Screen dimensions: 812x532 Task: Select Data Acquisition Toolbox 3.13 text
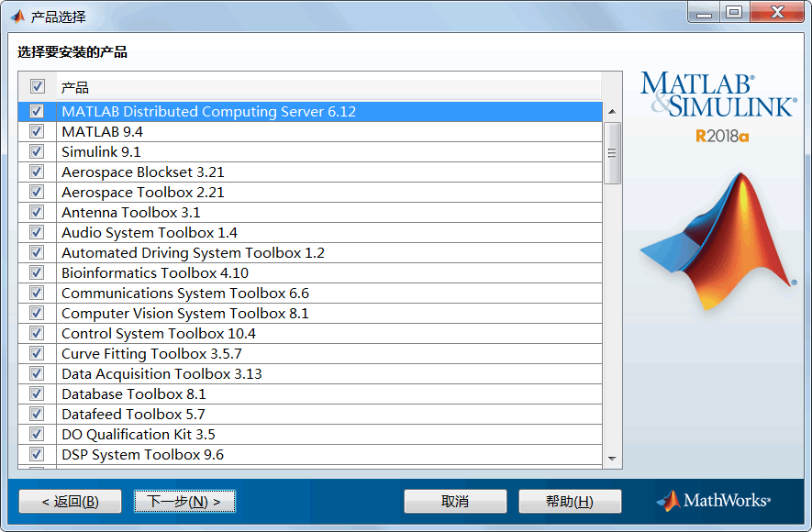[161, 373]
